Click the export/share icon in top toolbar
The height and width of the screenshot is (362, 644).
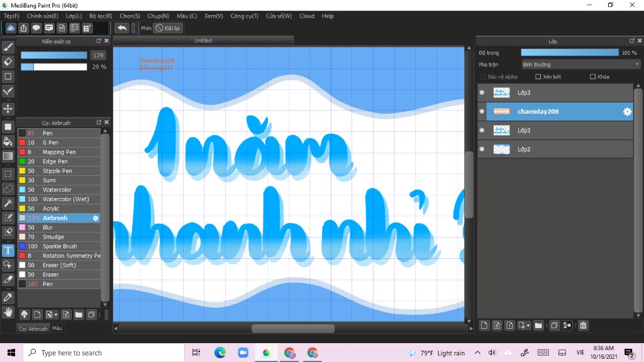pos(23,28)
